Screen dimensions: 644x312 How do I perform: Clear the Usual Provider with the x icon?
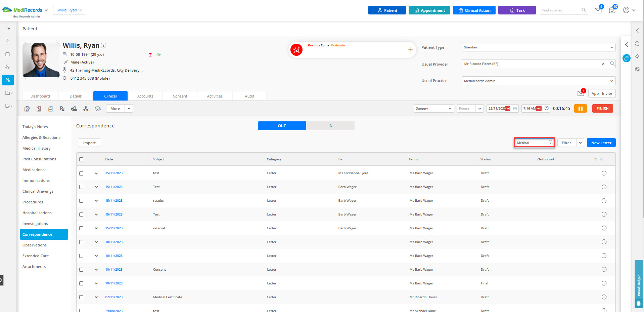(x=603, y=64)
